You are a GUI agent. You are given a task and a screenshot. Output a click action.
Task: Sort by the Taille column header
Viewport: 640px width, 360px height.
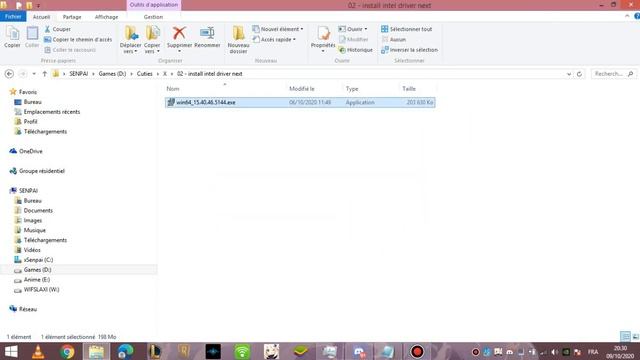(x=409, y=89)
